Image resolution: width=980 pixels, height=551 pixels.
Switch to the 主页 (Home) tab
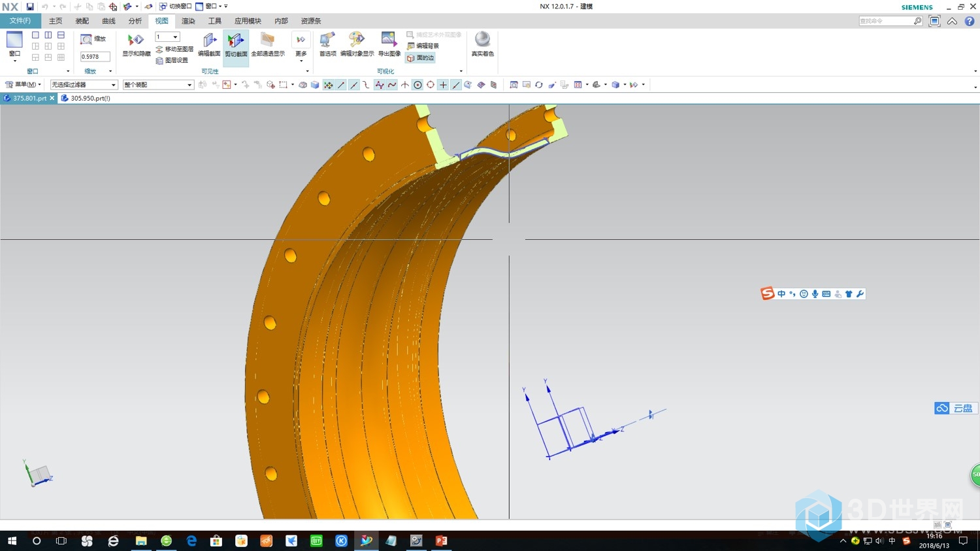coord(56,21)
